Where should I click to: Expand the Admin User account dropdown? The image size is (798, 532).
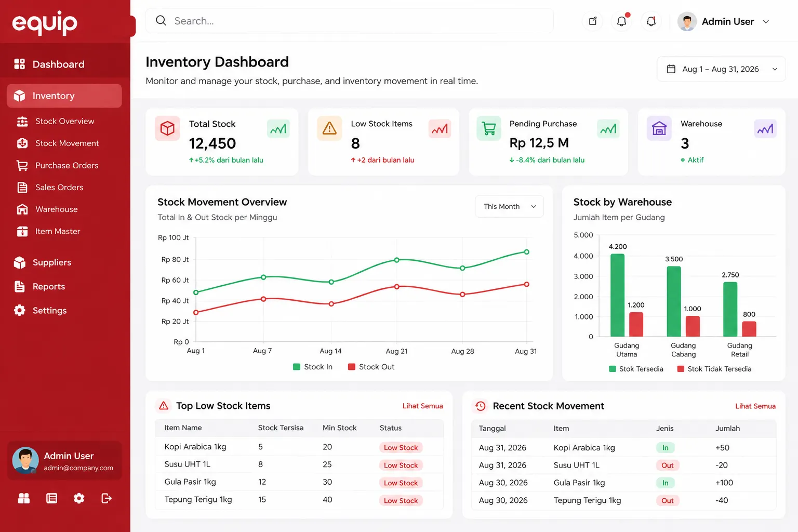point(766,22)
